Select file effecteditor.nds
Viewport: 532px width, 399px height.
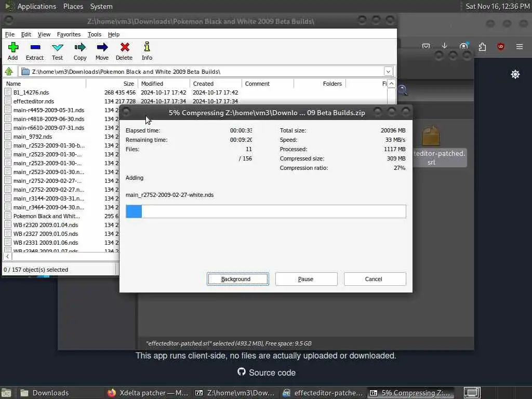point(34,101)
